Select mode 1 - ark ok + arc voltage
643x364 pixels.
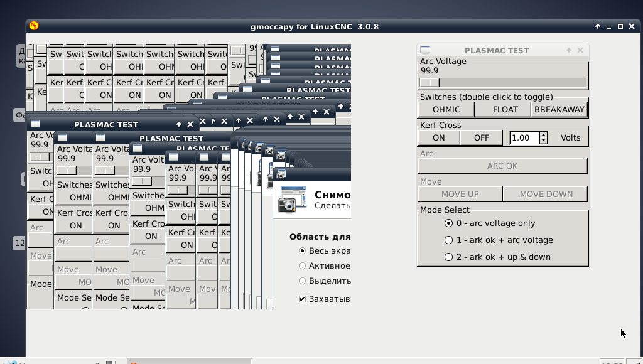click(448, 240)
